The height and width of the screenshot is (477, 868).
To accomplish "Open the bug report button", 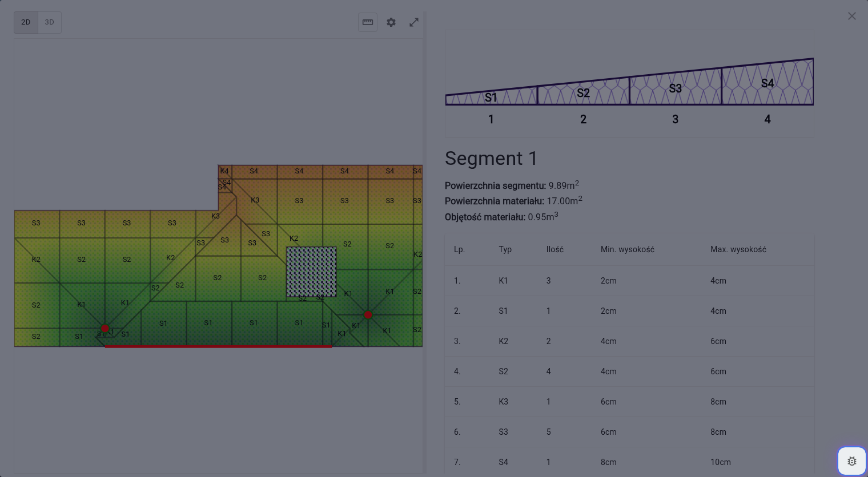I will [x=852, y=461].
